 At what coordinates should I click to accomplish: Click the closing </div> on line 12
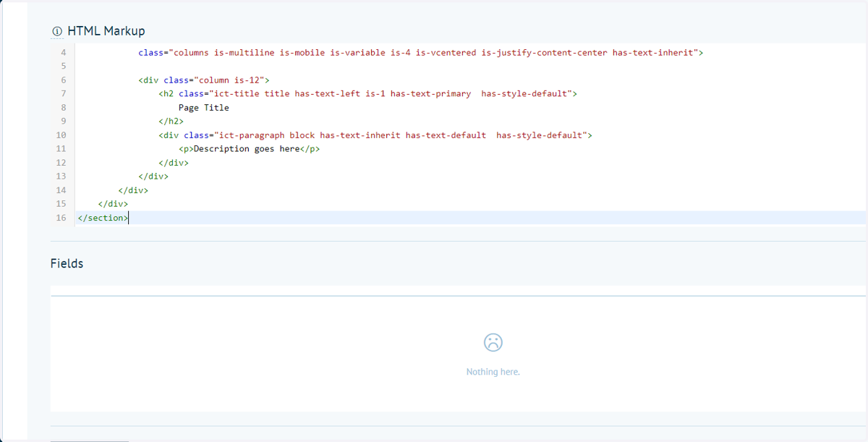(174, 163)
